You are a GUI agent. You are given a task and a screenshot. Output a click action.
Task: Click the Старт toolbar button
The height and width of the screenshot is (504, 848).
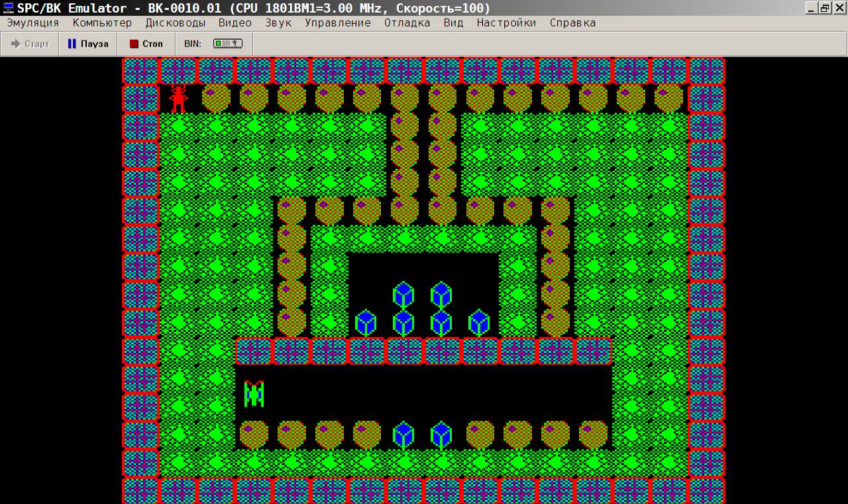click(30, 44)
